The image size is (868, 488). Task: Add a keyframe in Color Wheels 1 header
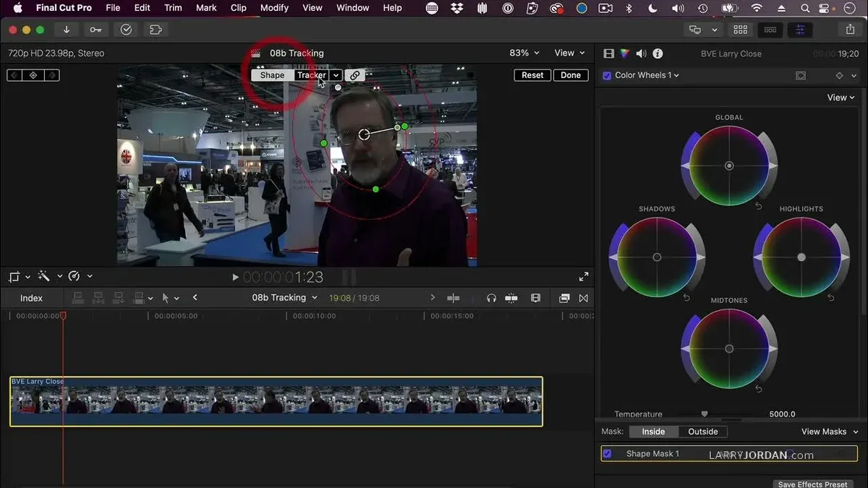839,75
